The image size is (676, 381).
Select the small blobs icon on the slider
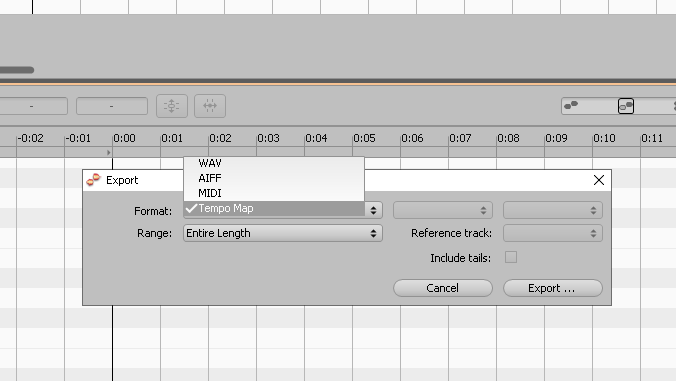tap(571, 106)
